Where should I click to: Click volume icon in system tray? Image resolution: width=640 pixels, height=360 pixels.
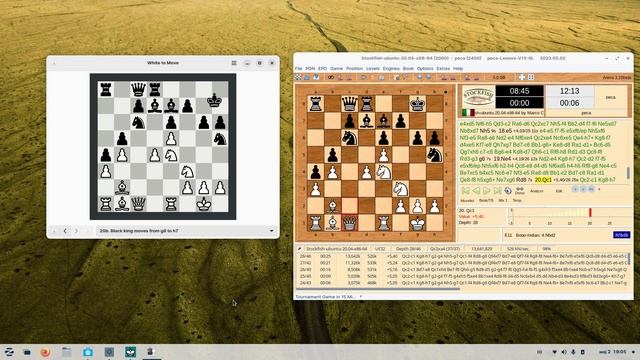[564, 352]
